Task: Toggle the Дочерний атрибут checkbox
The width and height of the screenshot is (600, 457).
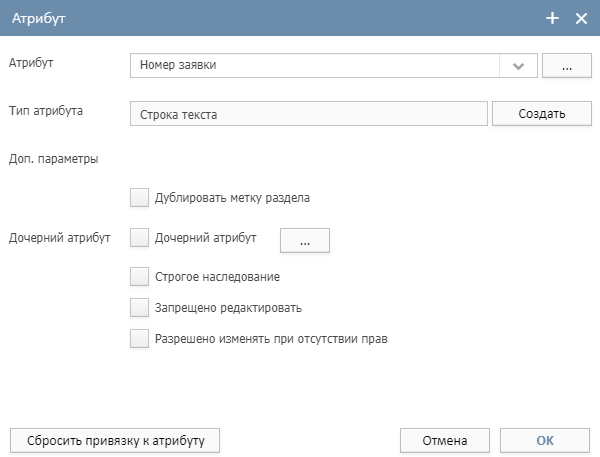Action: click(139, 238)
